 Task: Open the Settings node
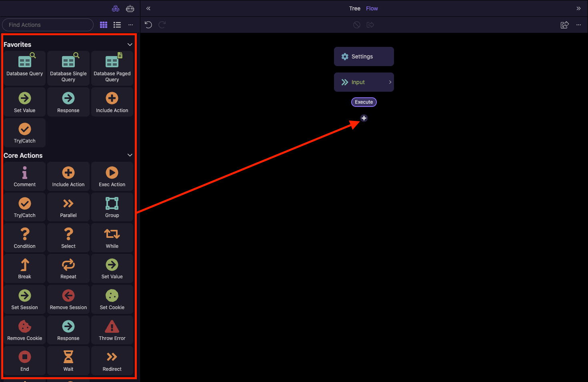[x=364, y=56]
